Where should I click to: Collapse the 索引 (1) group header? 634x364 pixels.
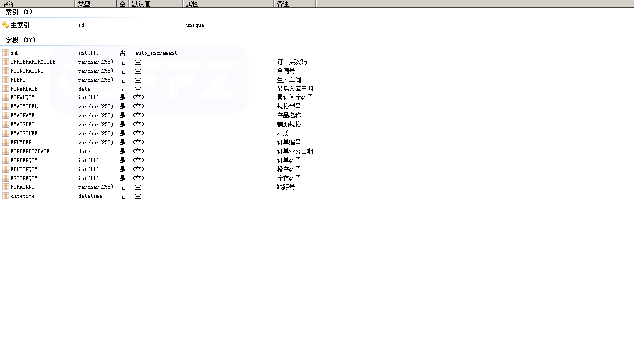[x=19, y=12]
